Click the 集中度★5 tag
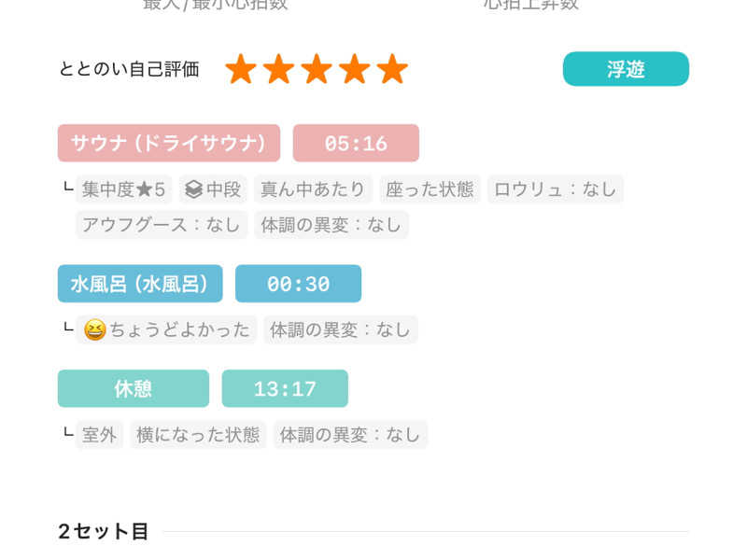The height and width of the screenshot is (560, 747). (123, 189)
